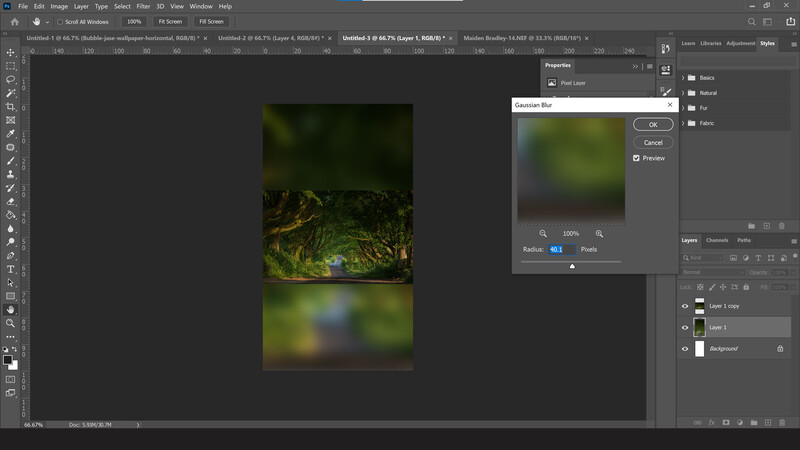Image resolution: width=800 pixels, height=450 pixels.
Task: Click the Fill Screen button
Action: 211,22
